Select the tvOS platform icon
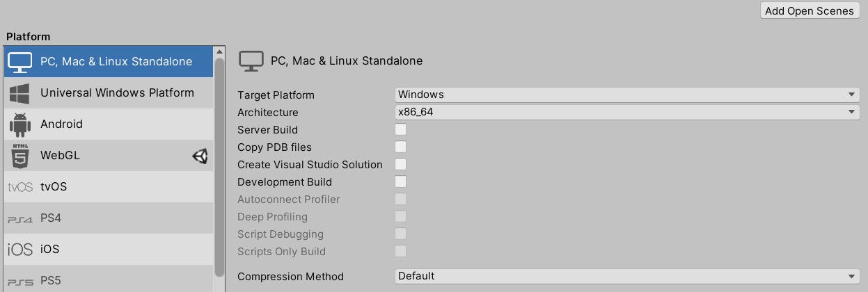This screenshot has width=868, height=292. (19, 187)
